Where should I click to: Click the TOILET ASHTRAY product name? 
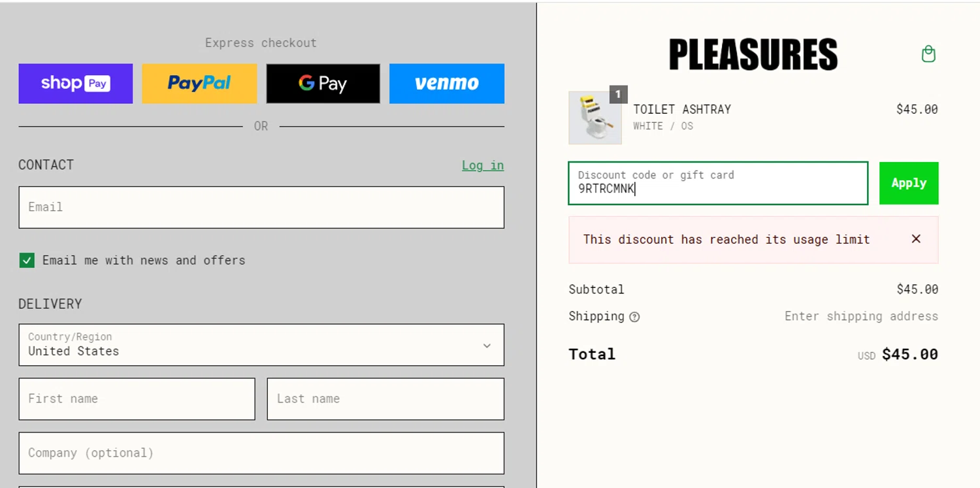[682, 109]
